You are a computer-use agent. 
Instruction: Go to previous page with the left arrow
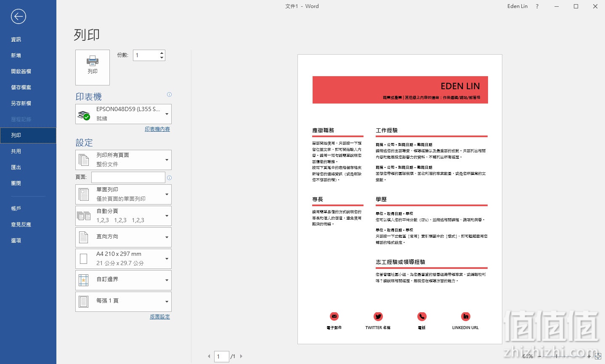point(209,356)
